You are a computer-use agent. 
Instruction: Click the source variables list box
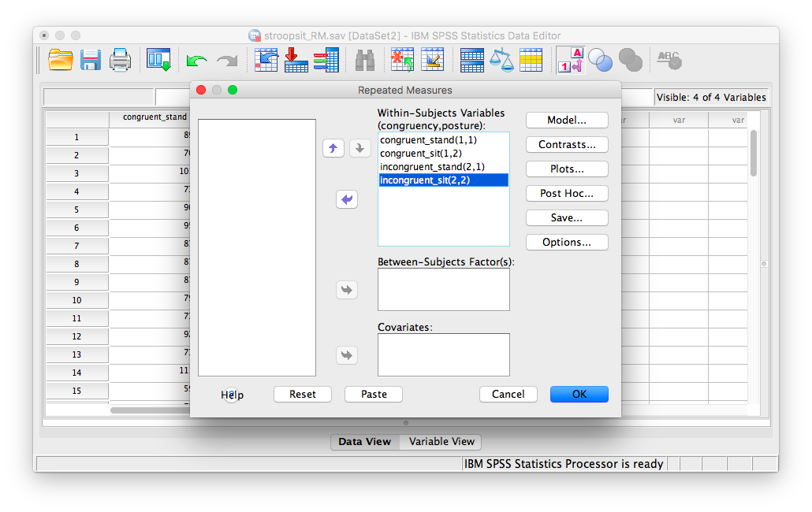click(257, 247)
